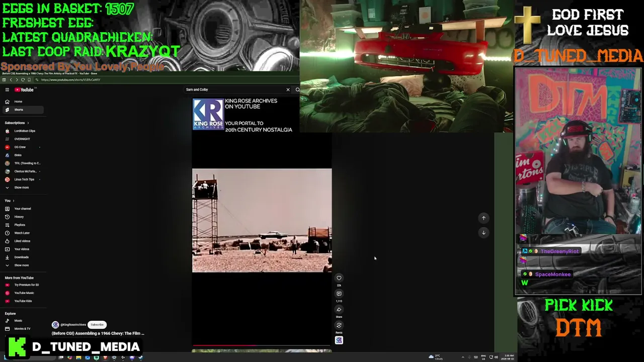
Task: Go to the previous short
Action: [484, 218]
